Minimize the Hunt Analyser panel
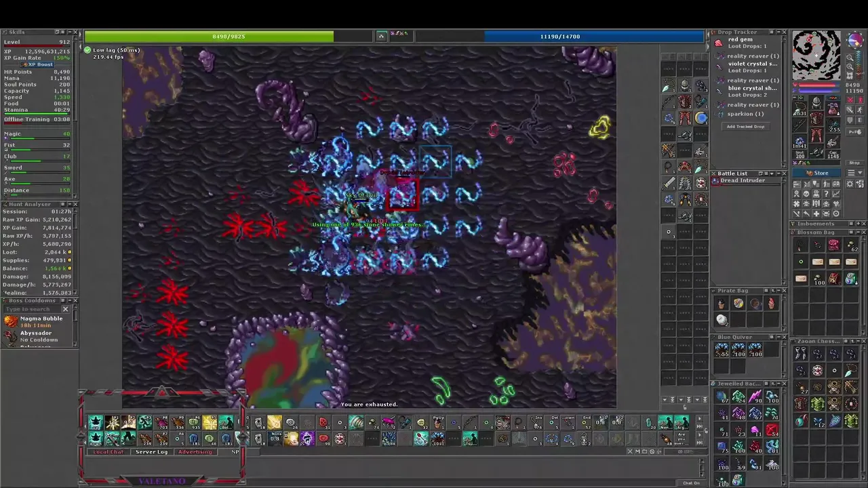The height and width of the screenshot is (488, 868). (70, 204)
